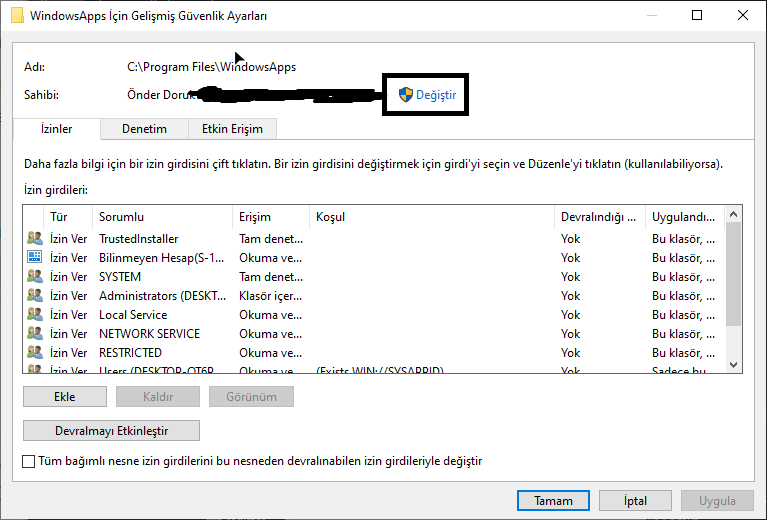Select the Bilinmeyen Hesap(S-1... entry name
The height and width of the screenshot is (520, 767).
[161, 258]
